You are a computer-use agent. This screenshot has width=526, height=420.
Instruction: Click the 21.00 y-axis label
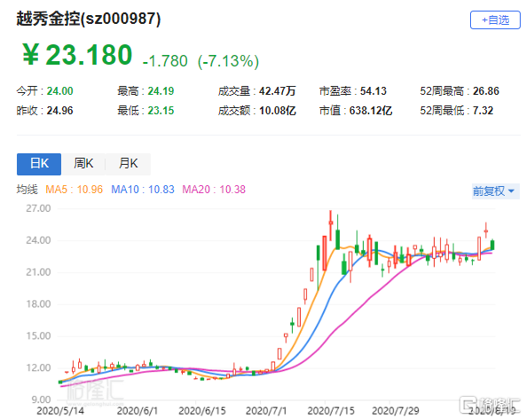38,272
